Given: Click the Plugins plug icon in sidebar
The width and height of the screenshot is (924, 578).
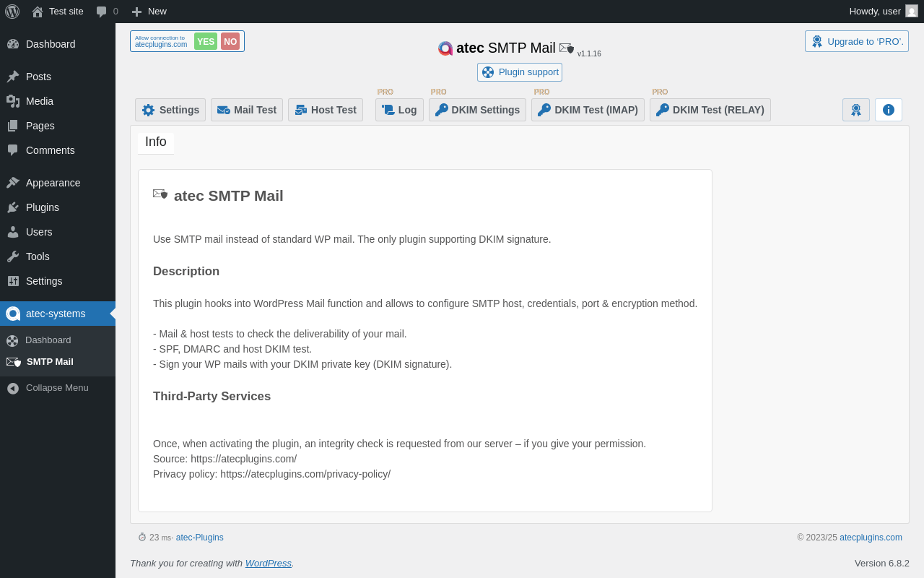Looking at the screenshot, I should tap(13, 207).
